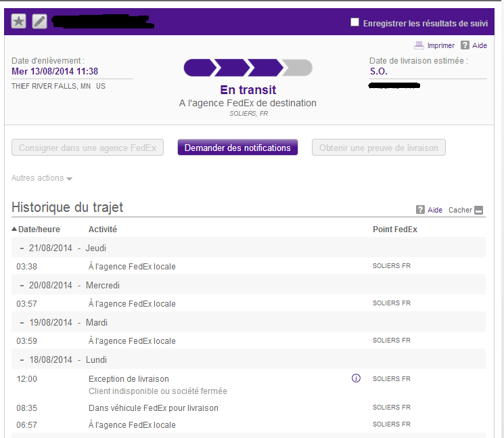Image resolution: width=504 pixels, height=438 pixels.
Task: Click the Aide link next to Imprimer
Action: 479,45
